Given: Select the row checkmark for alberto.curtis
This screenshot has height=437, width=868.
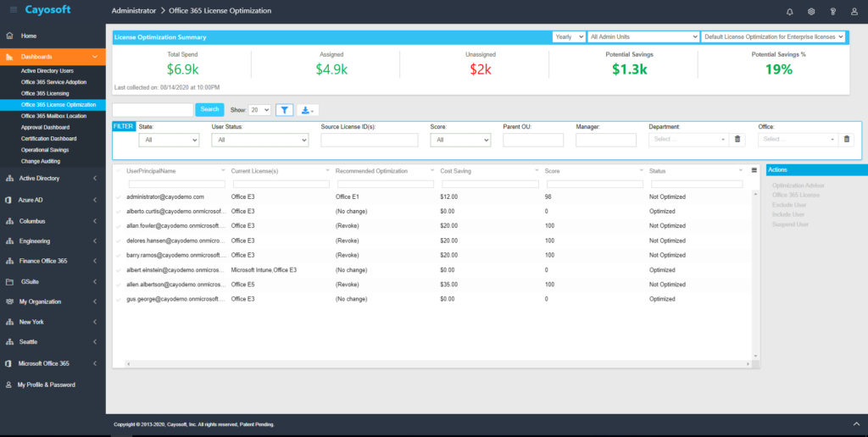Looking at the screenshot, I should [x=118, y=212].
